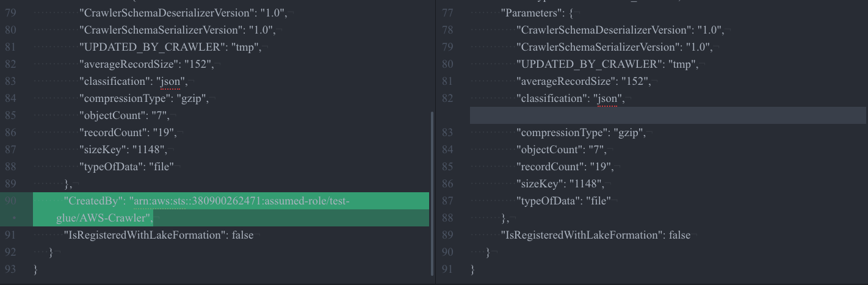Click line number 77 in right gutter
Image resolution: width=868 pixels, height=285 pixels.
[x=447, y=13]
